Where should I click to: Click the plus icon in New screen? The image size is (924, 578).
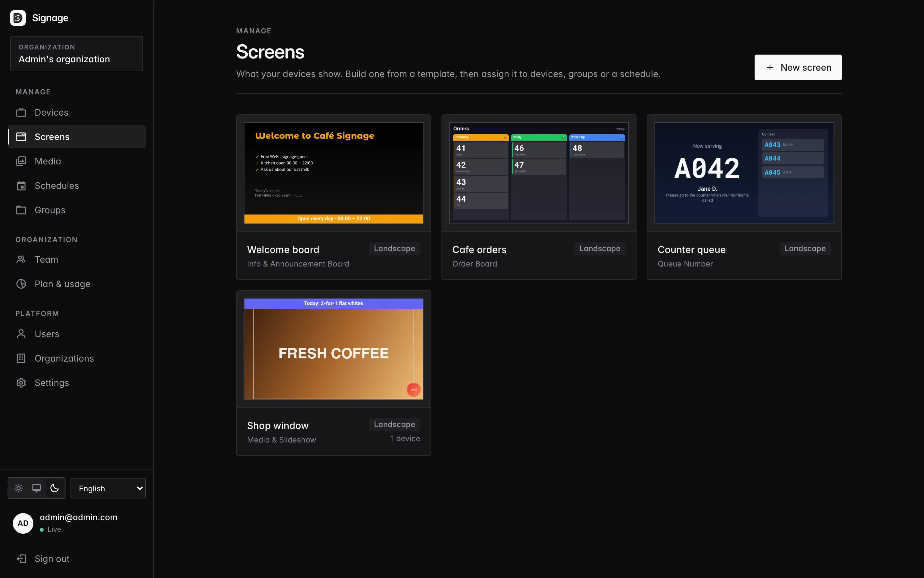[770, 67]
